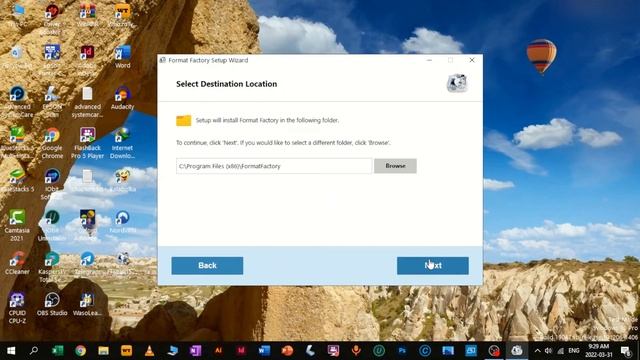Open Adobe Illustrator from the taskbar
640x360 pixels.
click(x=218, y=351)
